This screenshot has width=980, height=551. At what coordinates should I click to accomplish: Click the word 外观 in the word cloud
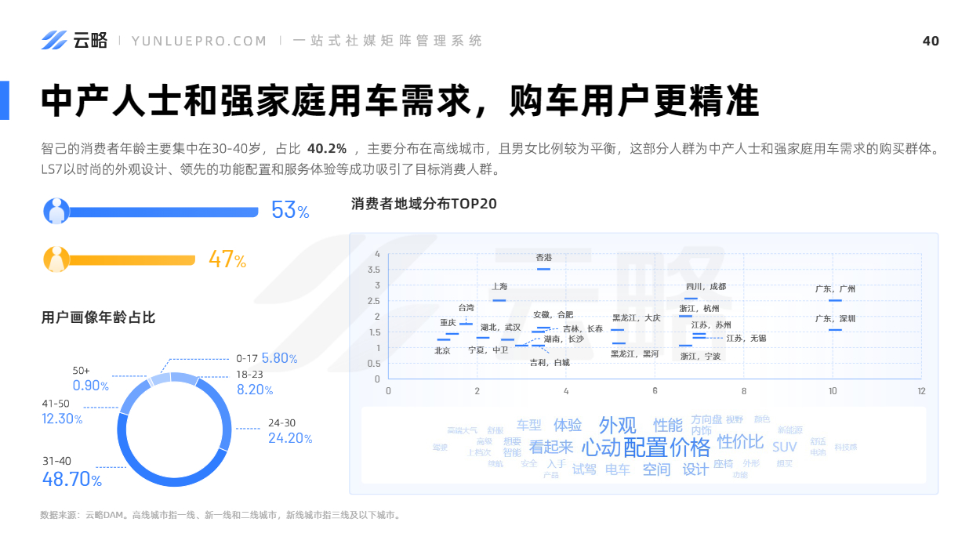point(618,425)
